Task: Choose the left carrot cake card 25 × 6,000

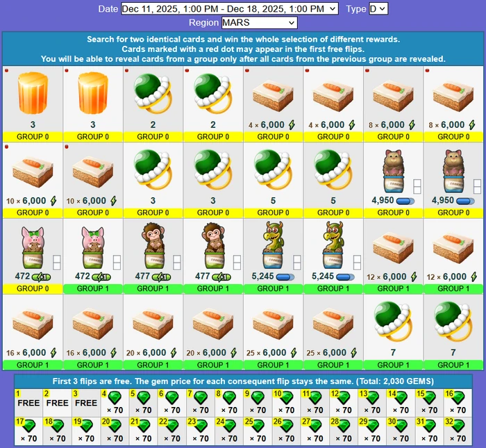Action: (x=273, y=333)
